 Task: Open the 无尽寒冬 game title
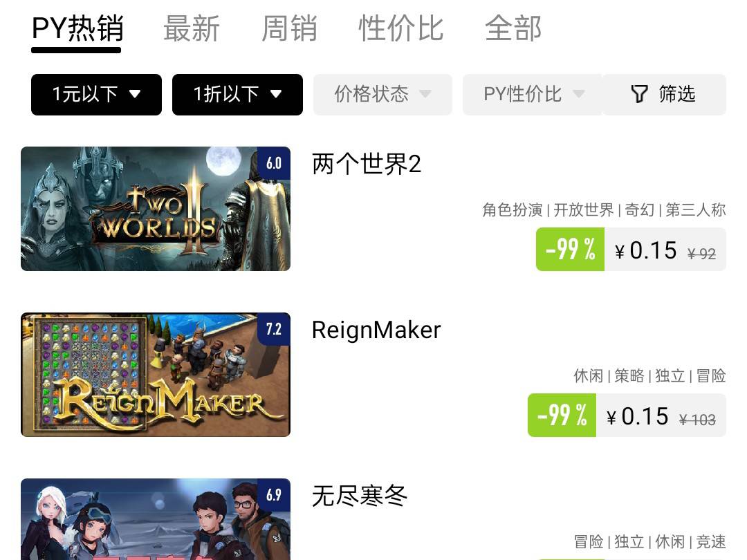(x=359, y=496)
